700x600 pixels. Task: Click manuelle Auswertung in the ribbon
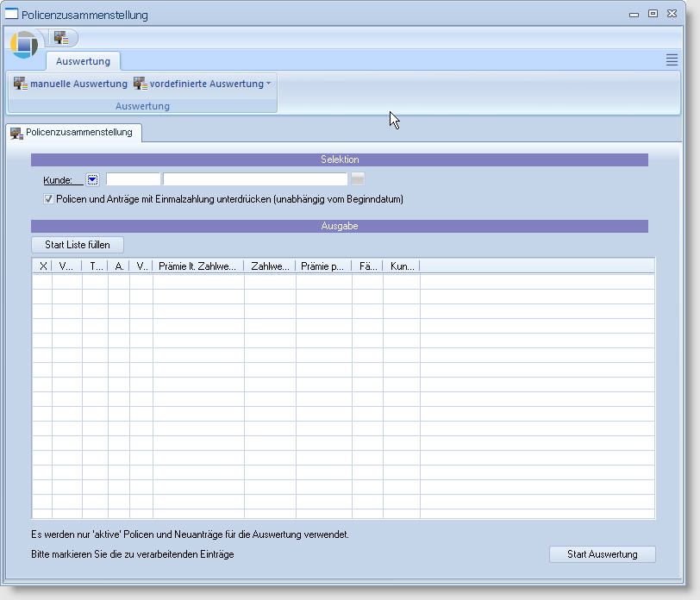click(71, 84)
